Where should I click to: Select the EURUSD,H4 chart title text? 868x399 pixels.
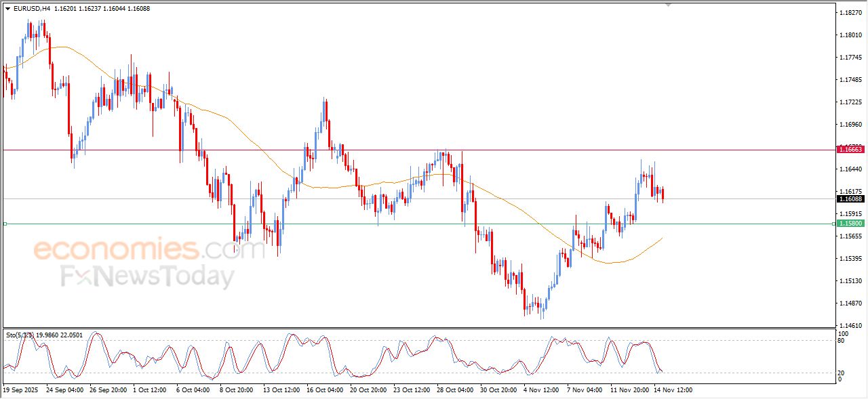coord(31,9)
